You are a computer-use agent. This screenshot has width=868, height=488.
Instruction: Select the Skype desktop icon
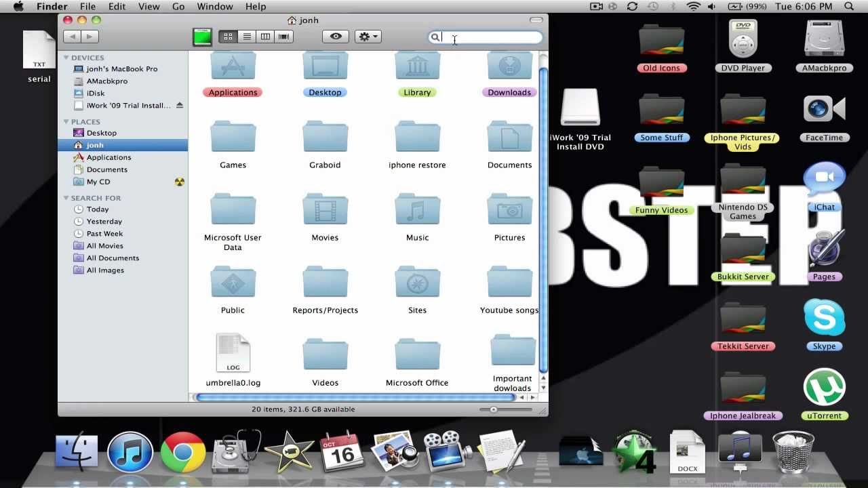(x=824, y=319)
